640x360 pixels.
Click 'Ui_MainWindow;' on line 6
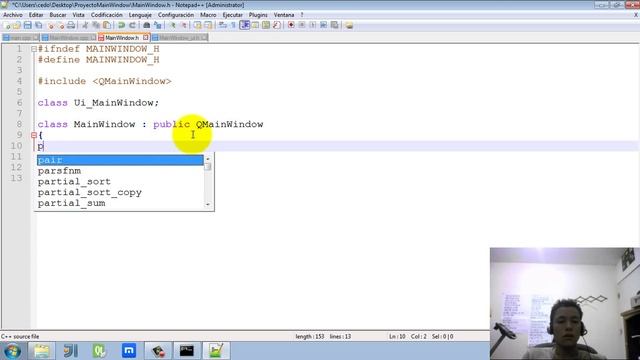click(x=116, y=103)
